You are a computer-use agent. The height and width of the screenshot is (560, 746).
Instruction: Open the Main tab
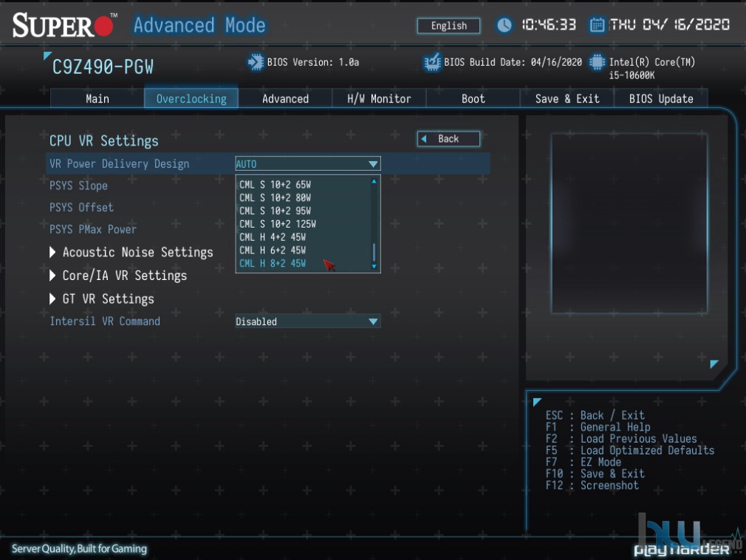97,98
